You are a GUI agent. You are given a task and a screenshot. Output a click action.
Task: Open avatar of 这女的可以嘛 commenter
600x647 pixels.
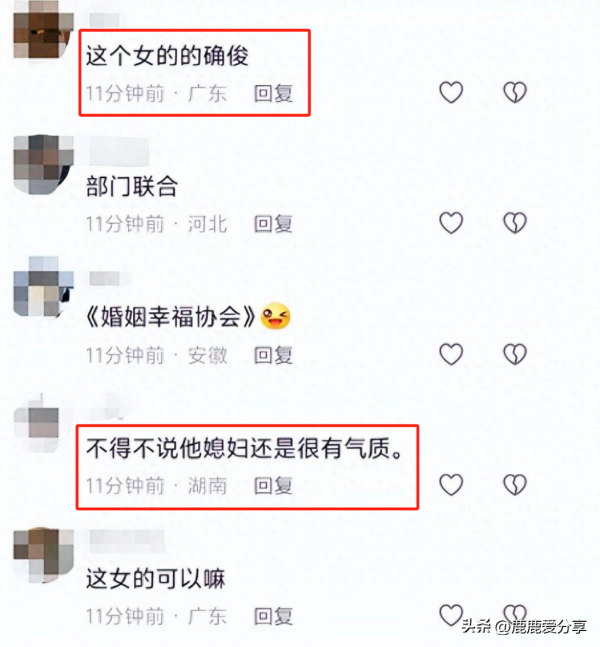43,555
